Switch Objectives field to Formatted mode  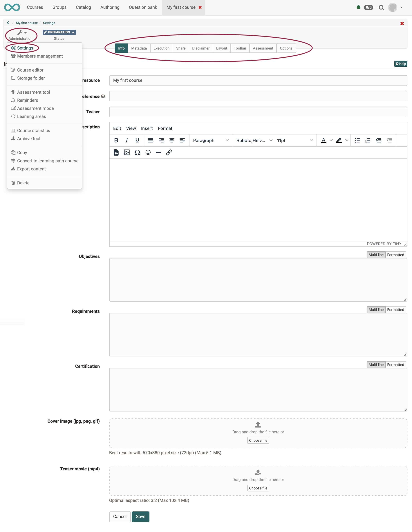click(x=395, y=255)
